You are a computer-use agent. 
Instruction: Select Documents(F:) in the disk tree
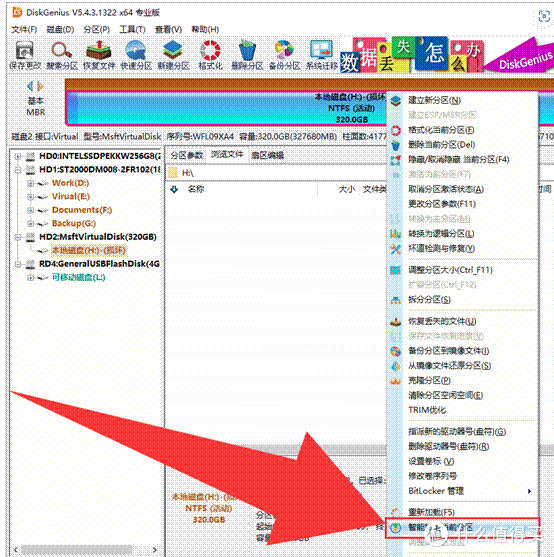pos(82,210)
